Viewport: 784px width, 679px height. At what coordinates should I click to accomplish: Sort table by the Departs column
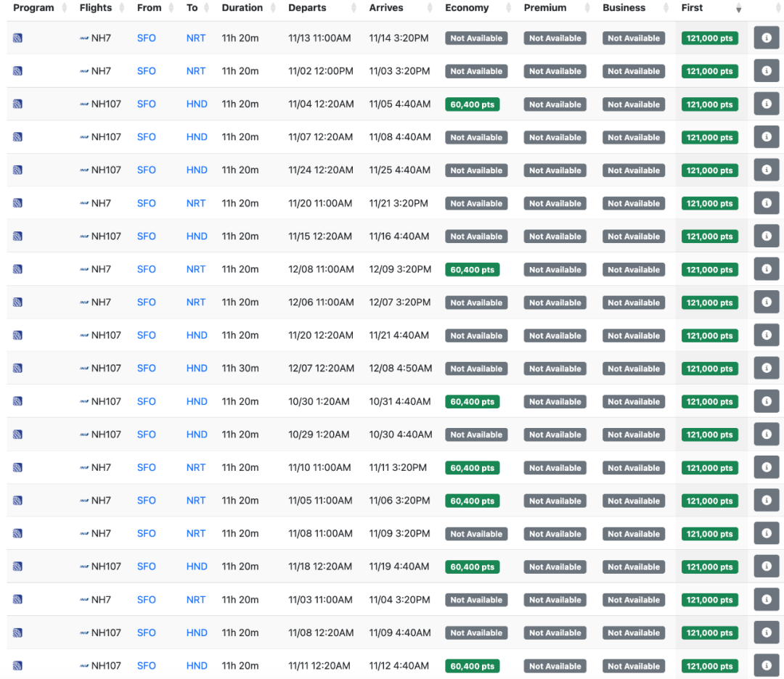307,8
